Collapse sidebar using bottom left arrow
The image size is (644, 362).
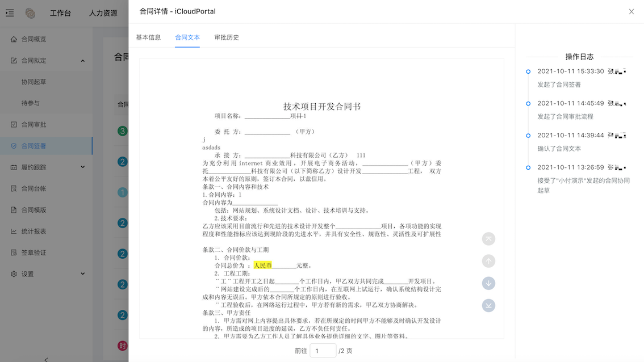pos(46,359)
